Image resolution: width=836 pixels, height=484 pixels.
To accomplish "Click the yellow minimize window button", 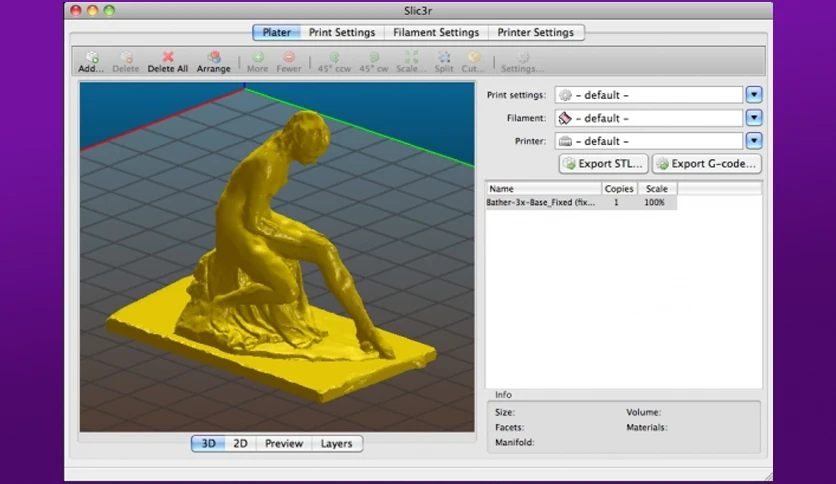I will tap(93, 10).
